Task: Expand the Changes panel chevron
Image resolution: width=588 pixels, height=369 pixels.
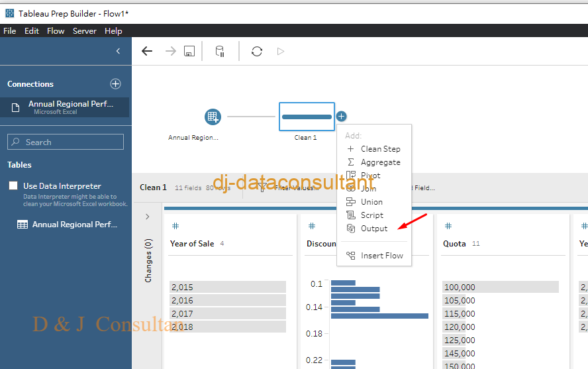Action: coord(147,217)
